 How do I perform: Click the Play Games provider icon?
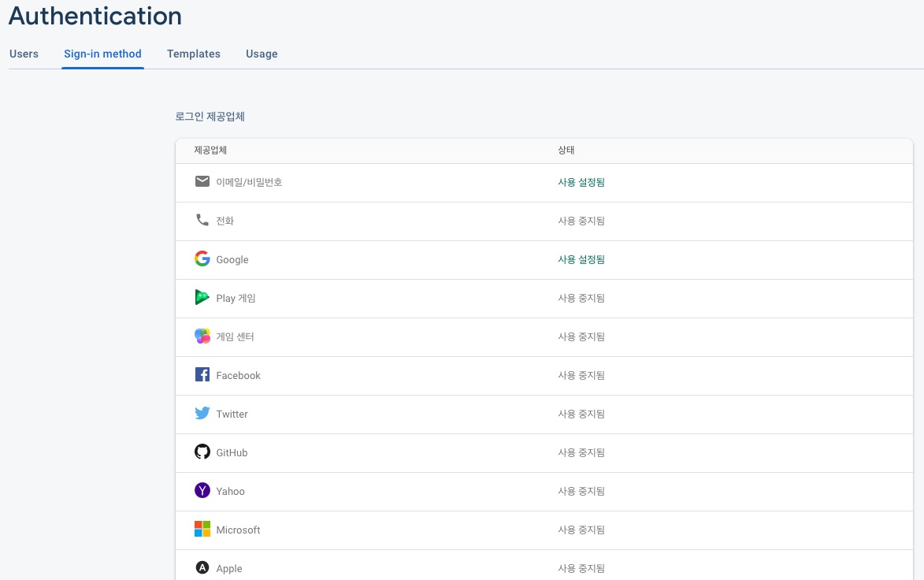[x=202, y=298]
